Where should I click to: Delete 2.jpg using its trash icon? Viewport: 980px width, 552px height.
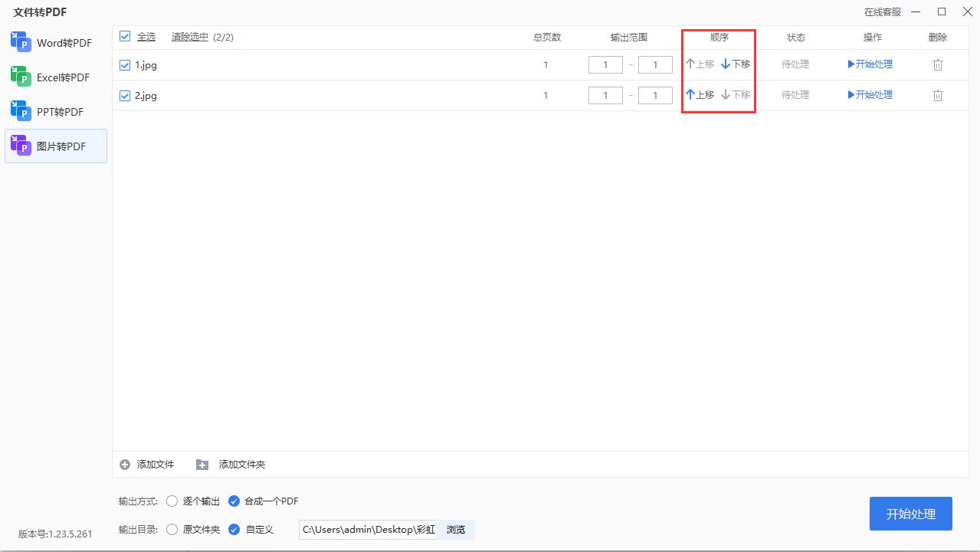938,95
